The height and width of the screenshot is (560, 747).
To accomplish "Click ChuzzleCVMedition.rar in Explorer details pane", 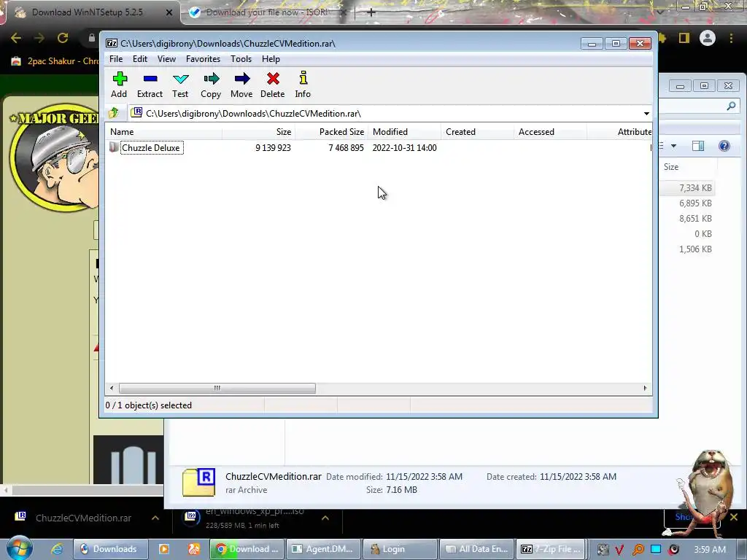I will (x=274, y=477).
